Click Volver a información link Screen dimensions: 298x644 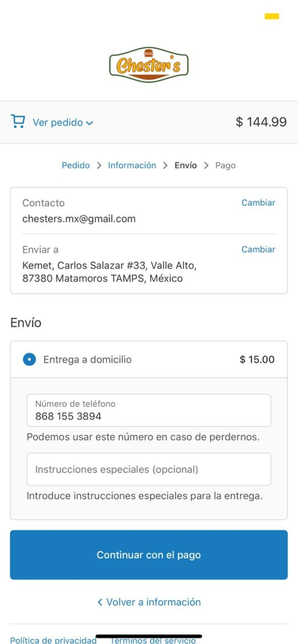pos(154,602)
